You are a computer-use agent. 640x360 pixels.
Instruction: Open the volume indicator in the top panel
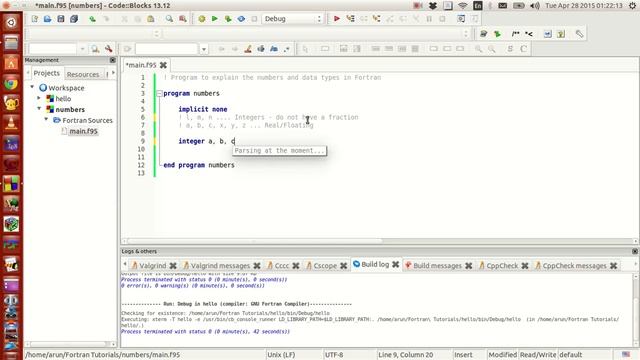(x=535, y=6)
